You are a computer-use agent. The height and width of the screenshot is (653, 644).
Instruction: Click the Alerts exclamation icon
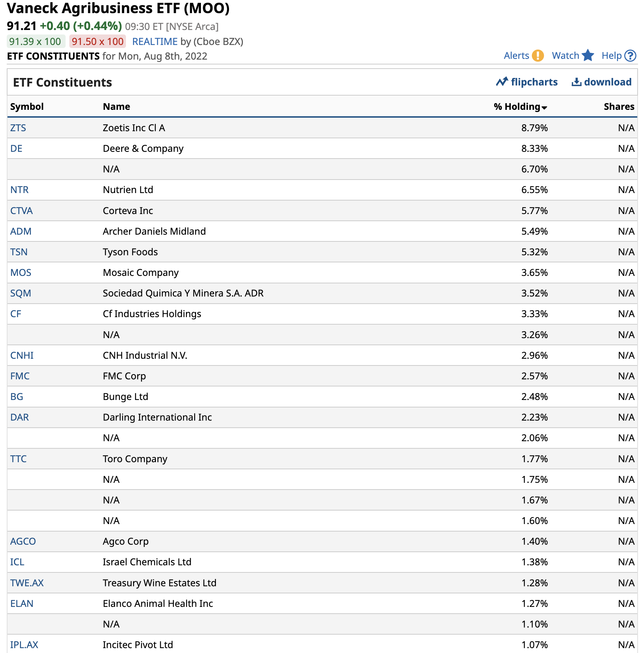(x=538, y=55)
